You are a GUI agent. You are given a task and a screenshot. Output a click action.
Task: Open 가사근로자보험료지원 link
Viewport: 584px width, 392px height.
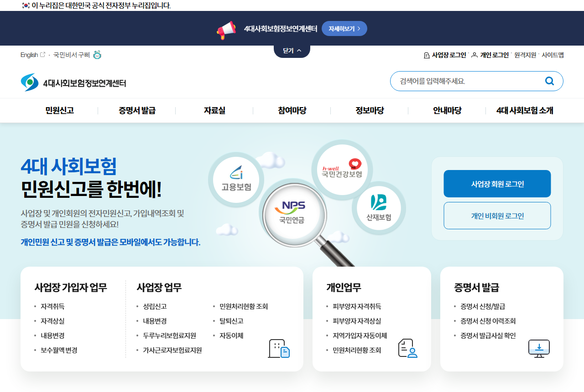tap(172, 350)
